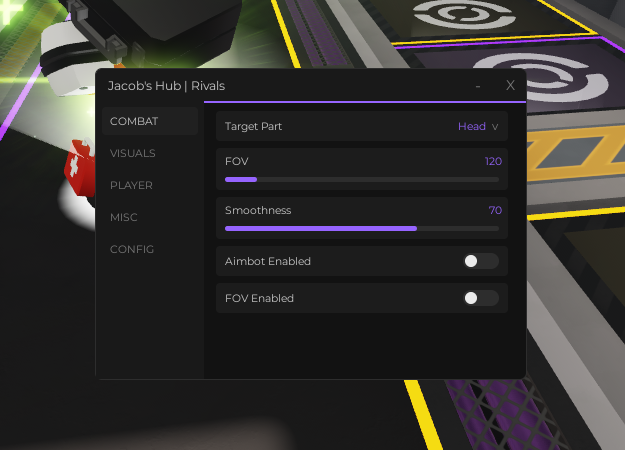Click the FOV slider track

[x=362, y=179]
